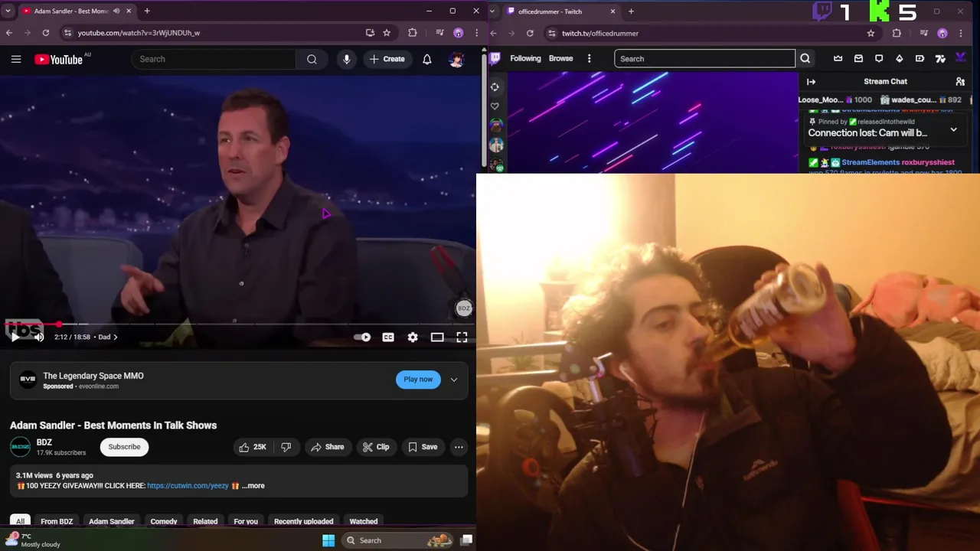The width and height of the screenshot is (980, 551).
Task: Open Chrome three-dot menu in YouTube window
Action: (476, 33)
